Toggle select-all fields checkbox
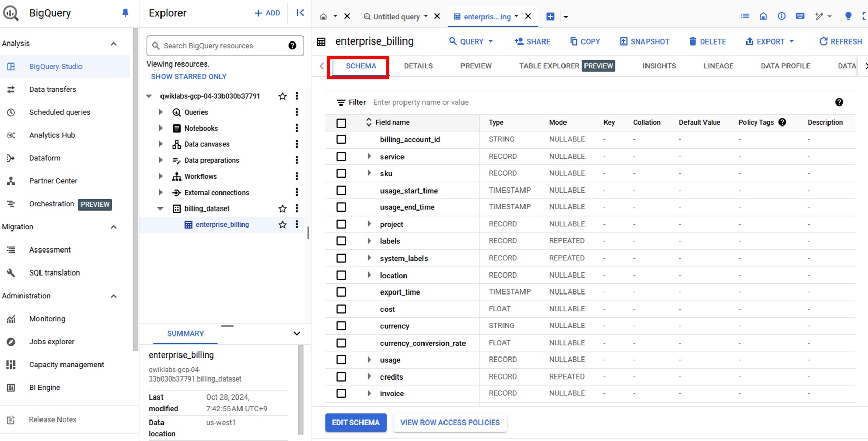 tap(341, 123)
